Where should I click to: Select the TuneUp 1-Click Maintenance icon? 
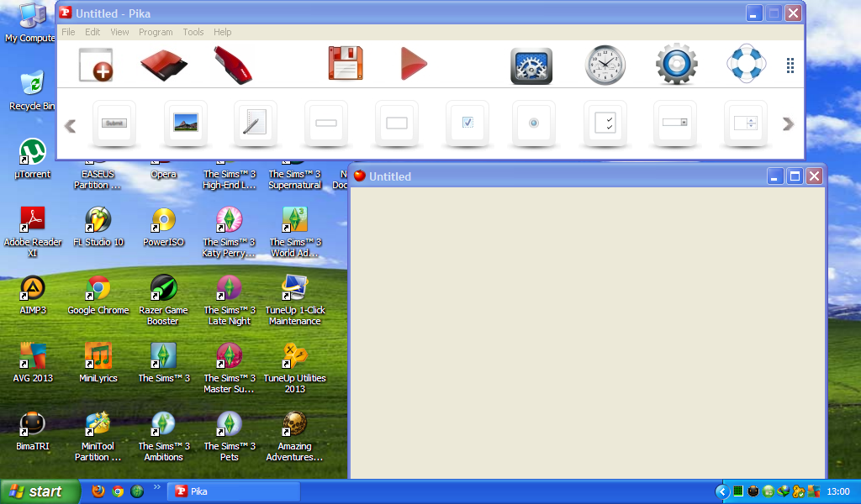click(295, 299)
